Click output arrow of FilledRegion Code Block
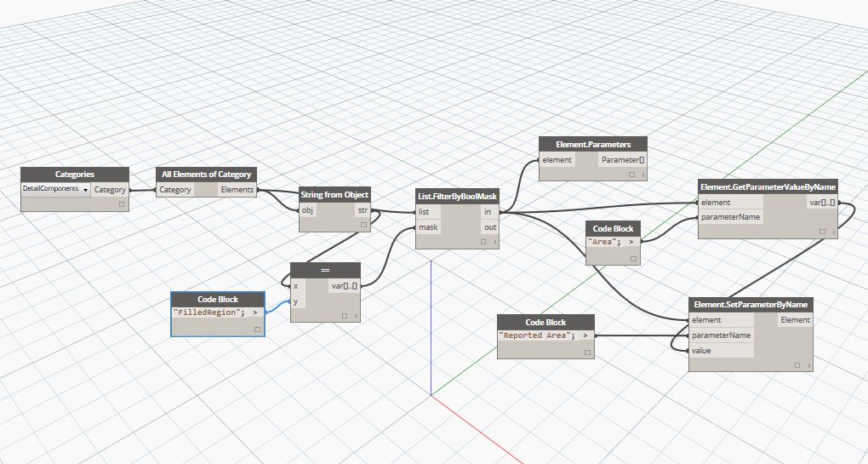 [255, 312]
